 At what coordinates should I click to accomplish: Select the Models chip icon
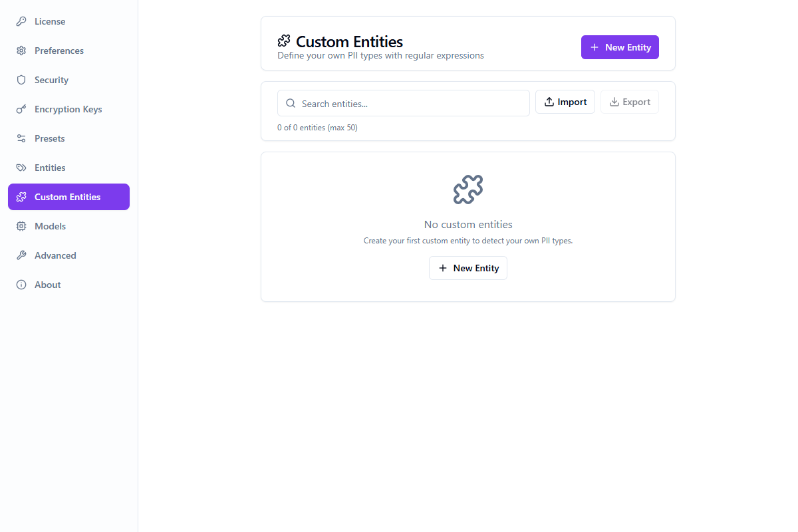pos(20,225)
